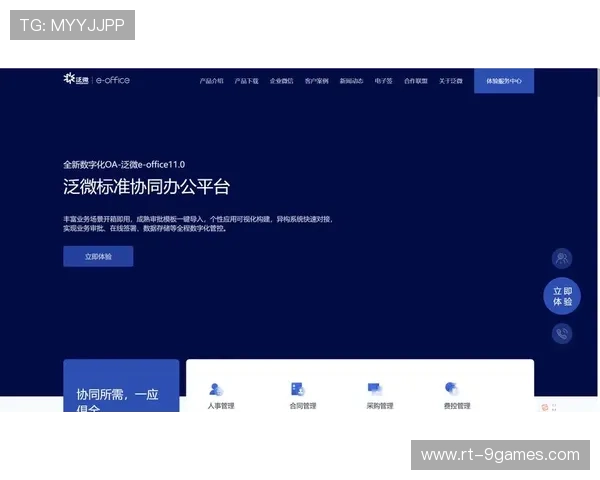Select the 电子签 nav item
600x480 pixels.
383,81
